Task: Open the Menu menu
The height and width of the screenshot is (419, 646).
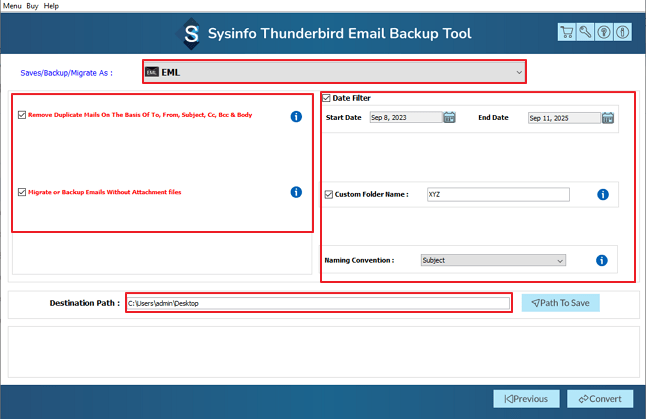Action: click(x=12, y=6)
